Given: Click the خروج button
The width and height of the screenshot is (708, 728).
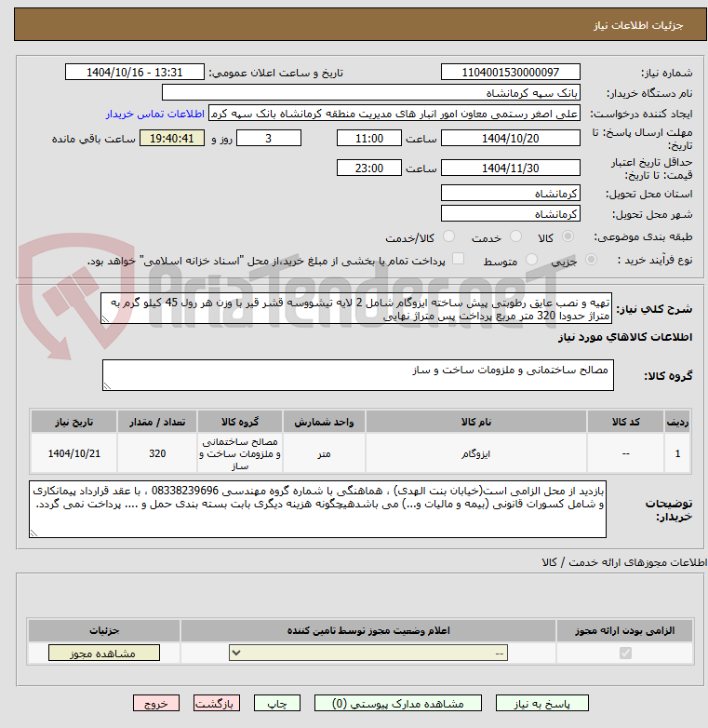Looking at the screenshot, I should tap(156, 704).
